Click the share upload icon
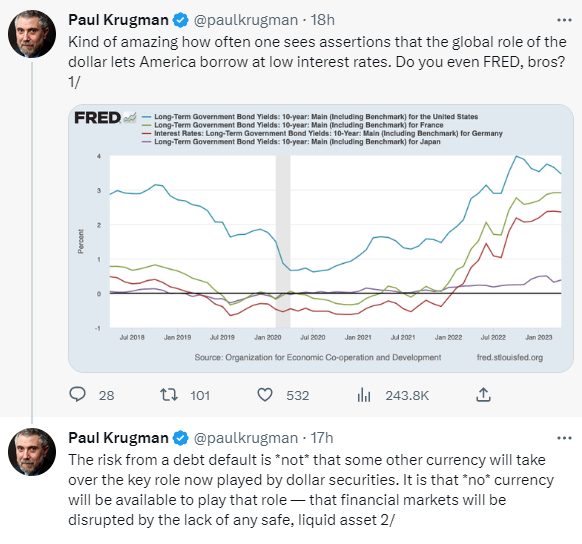The image size is (582, 544). pos(483,395)
